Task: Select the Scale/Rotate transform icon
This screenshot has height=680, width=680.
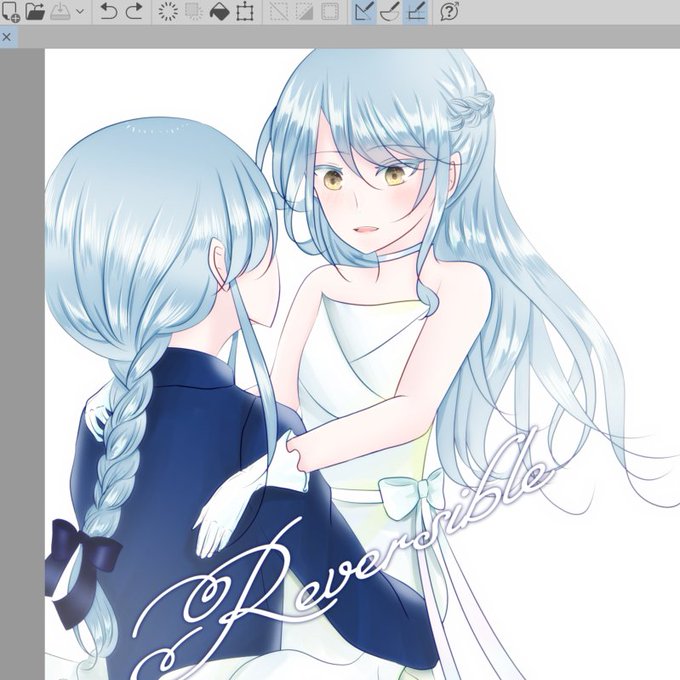Action: click(245, 12)
